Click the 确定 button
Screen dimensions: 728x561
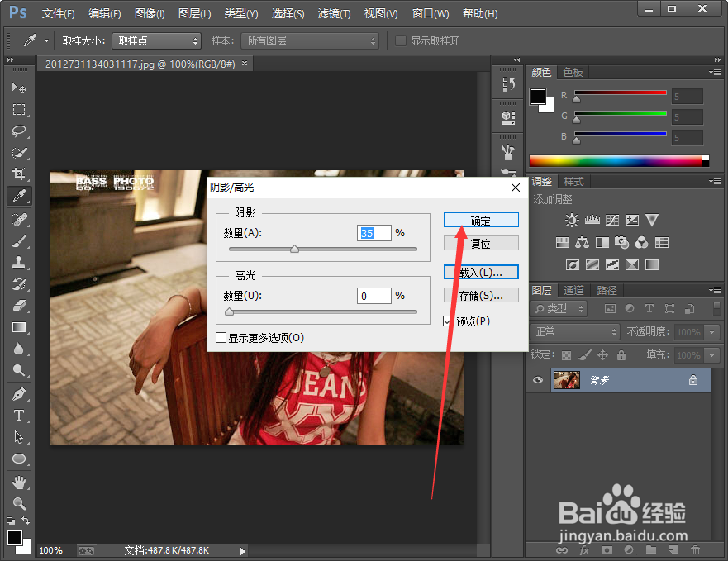pyautogui.click(x=481, y=220)
